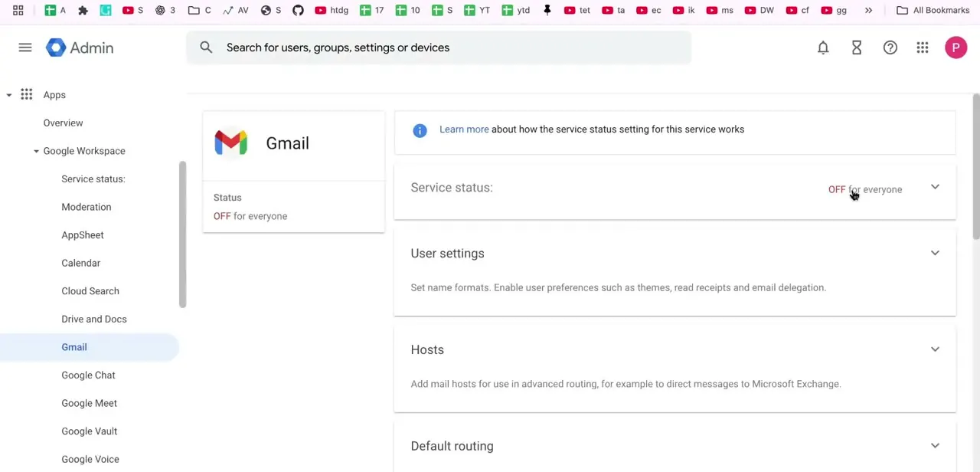Screen dimensions: 980x472
Task: Expand the User settings section chevron
Action: (935, 253)
